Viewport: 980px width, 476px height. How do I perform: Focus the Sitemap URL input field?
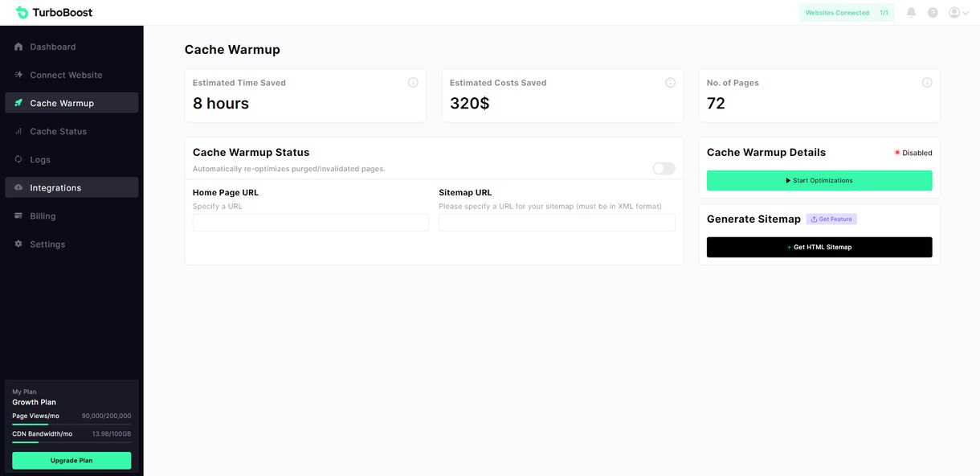[x=557, y=223]
